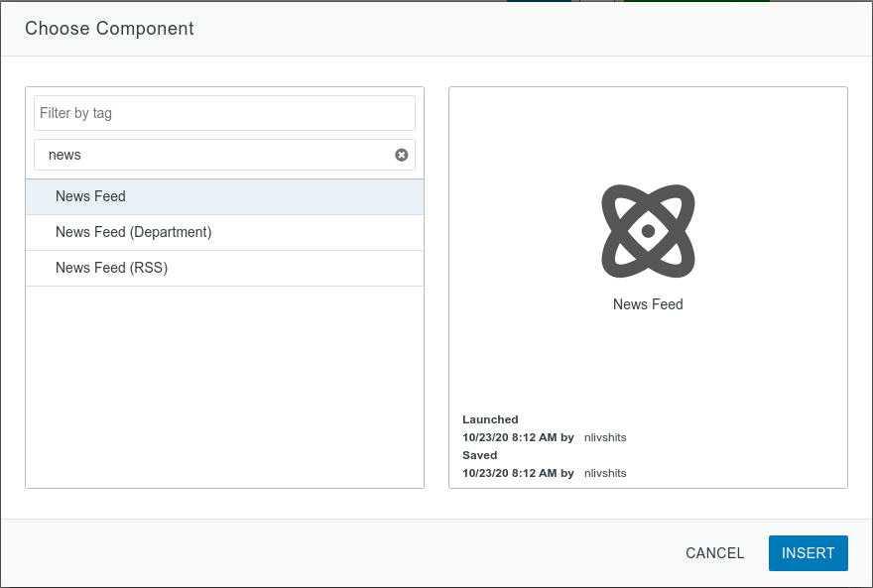
Task: Click blank preview area above the atom icon
Action: [648, 134]
